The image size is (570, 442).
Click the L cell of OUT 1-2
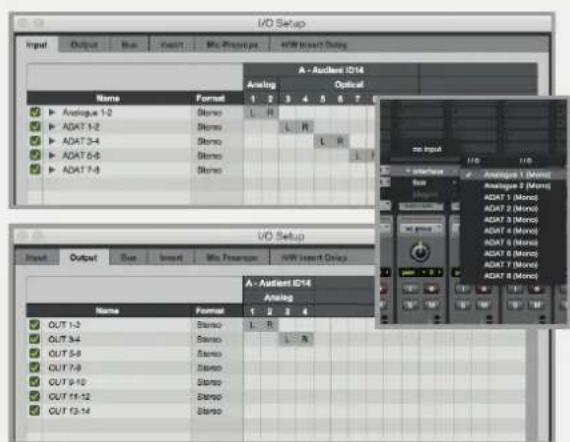[x=252, y=325]
